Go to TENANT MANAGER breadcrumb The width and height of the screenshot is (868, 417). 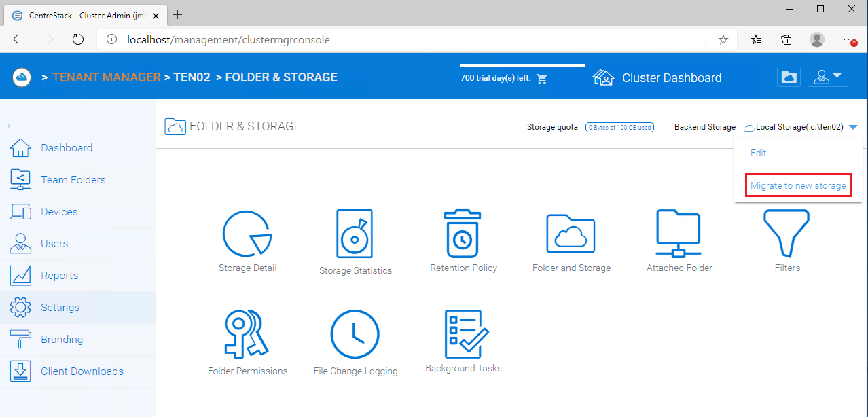106,77
